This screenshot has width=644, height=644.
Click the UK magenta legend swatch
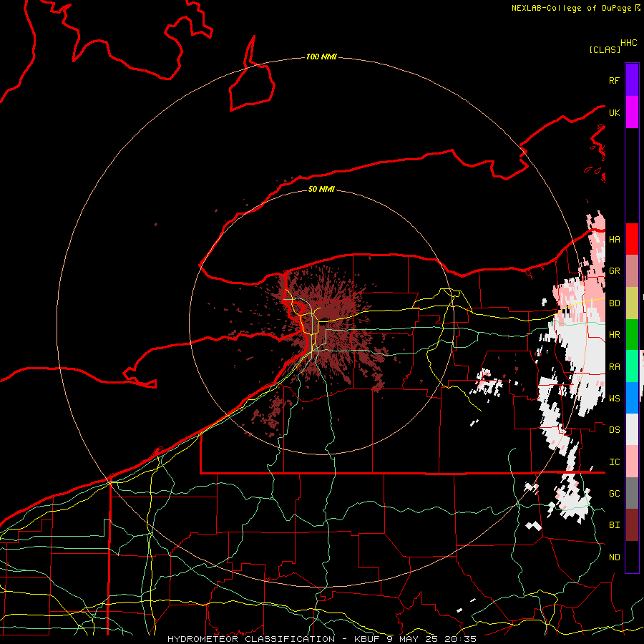[x=632, y=112]
